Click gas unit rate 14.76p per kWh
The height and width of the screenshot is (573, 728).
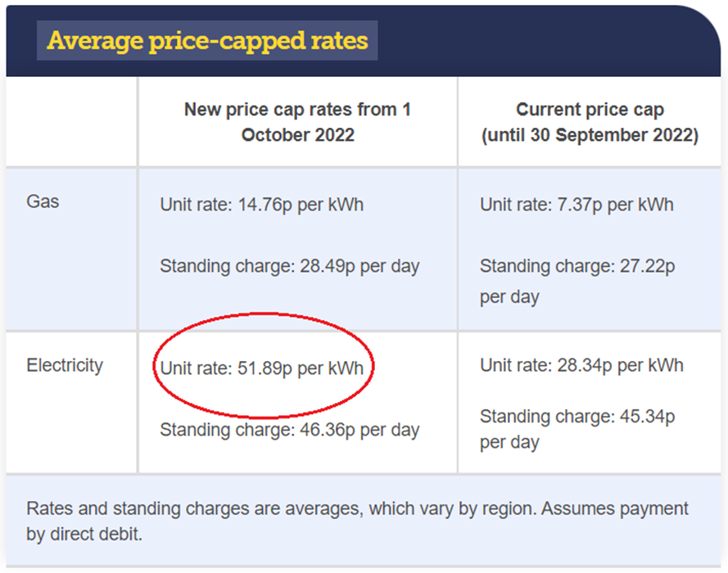click(261, 204)
